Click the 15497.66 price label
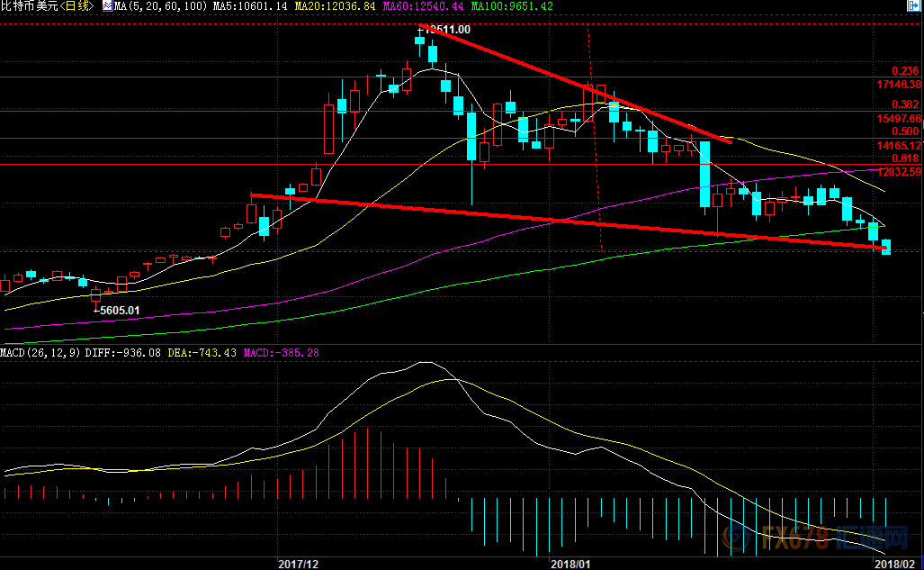The height and width of the screenshot is (570, 924). 899,119
